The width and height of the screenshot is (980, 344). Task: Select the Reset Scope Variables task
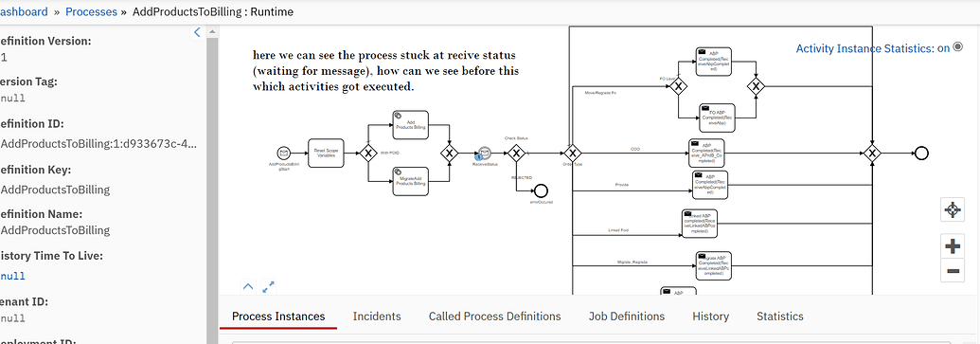(326, 153)
